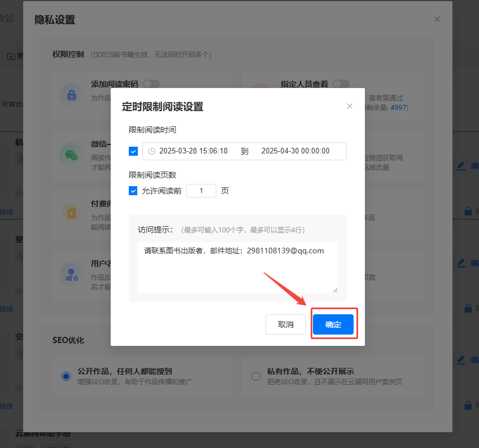Select 私有作品，不便公开展示 radio option
Screen dimensions: 479x448
pyautogui.click(x=256, y=376)
